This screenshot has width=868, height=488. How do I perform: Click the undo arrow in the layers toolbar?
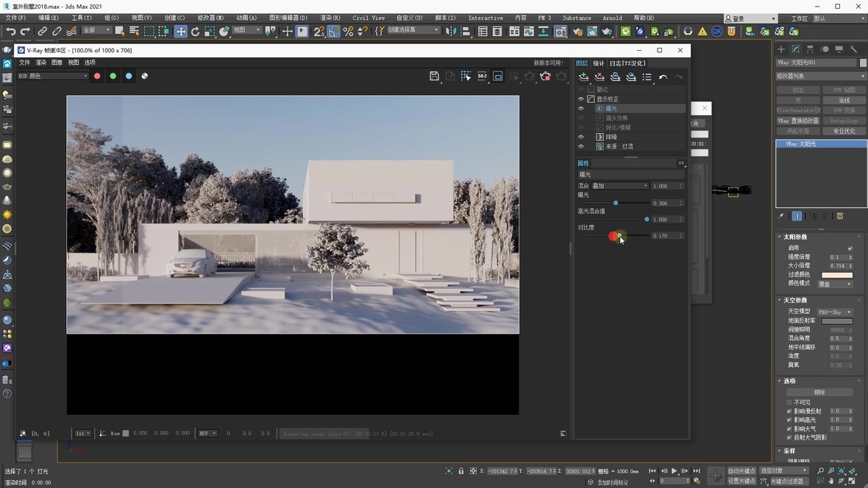pos(663,76)
